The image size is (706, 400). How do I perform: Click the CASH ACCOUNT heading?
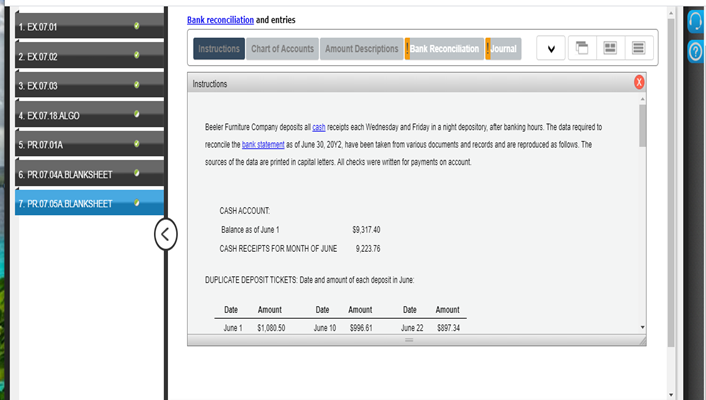[x=244, y=211]
